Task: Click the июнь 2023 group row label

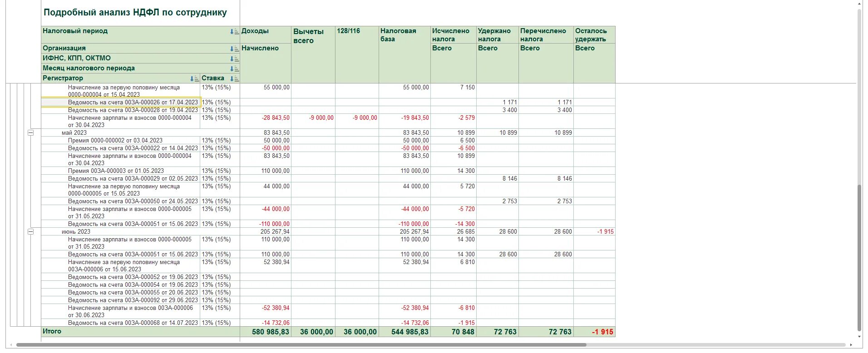Action: point(76,232)
